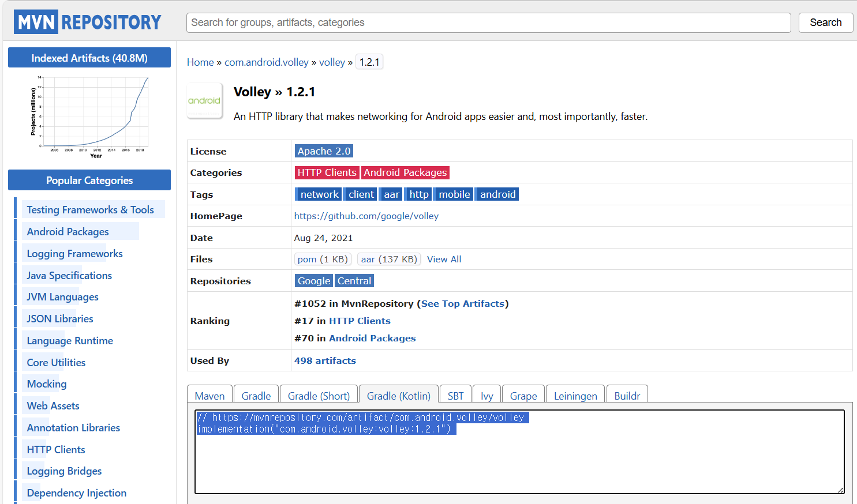The width and height of the screenshot is (857, 504).
Task: Switch to the Buildr tab
Action: click(x=627, y=396)
